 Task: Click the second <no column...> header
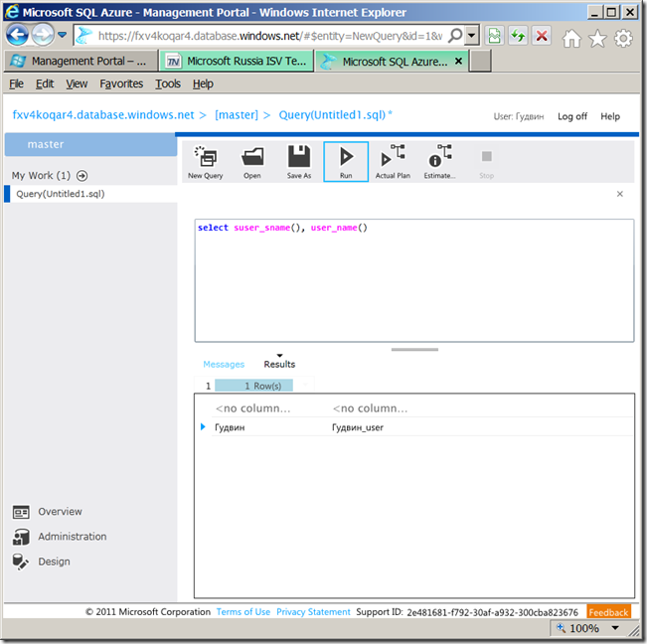pos(370,408)
